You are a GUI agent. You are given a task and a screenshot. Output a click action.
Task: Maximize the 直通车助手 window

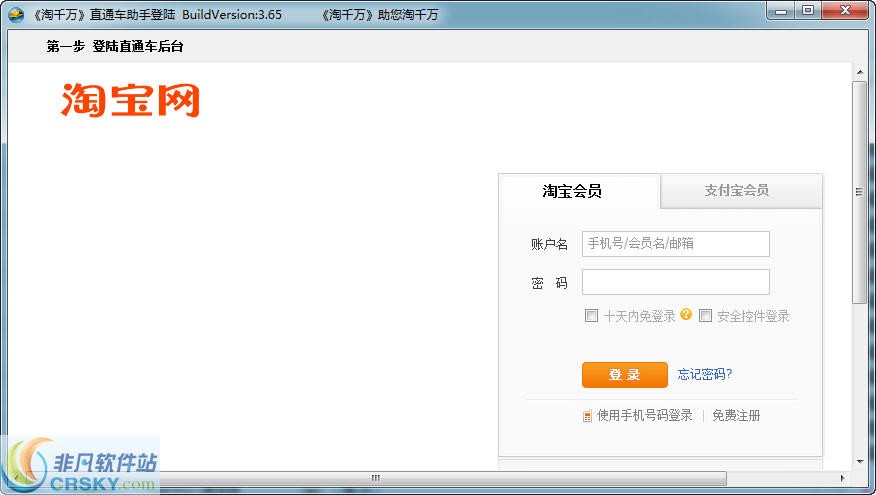(807, 11)
